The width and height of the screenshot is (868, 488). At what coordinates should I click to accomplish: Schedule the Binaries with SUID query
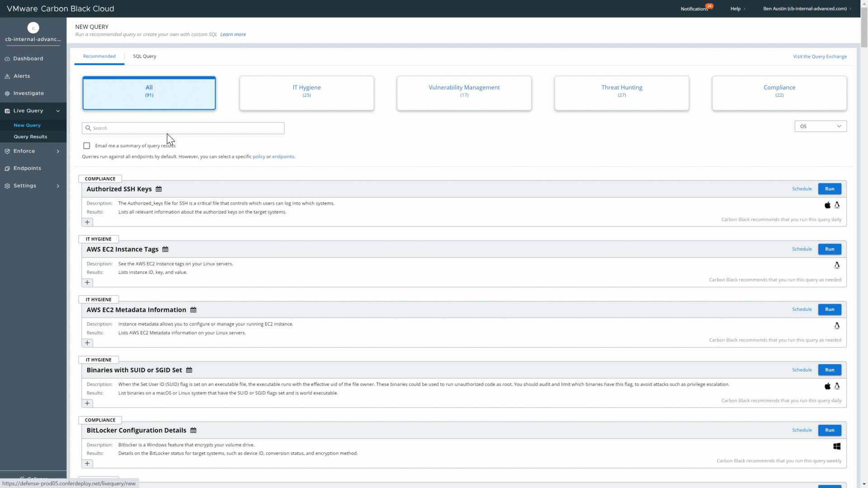(802, 370)
